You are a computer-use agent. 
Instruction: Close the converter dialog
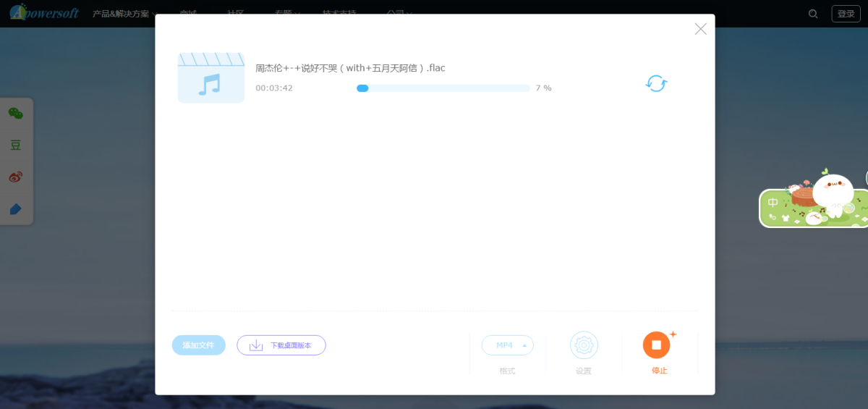coord(700,29)
